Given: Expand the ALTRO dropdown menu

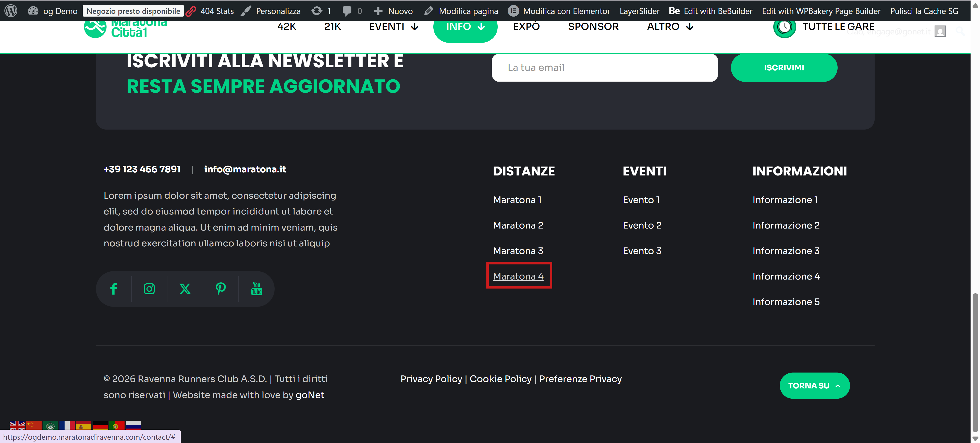Looking at the screenshot, I should click(670, 27).
